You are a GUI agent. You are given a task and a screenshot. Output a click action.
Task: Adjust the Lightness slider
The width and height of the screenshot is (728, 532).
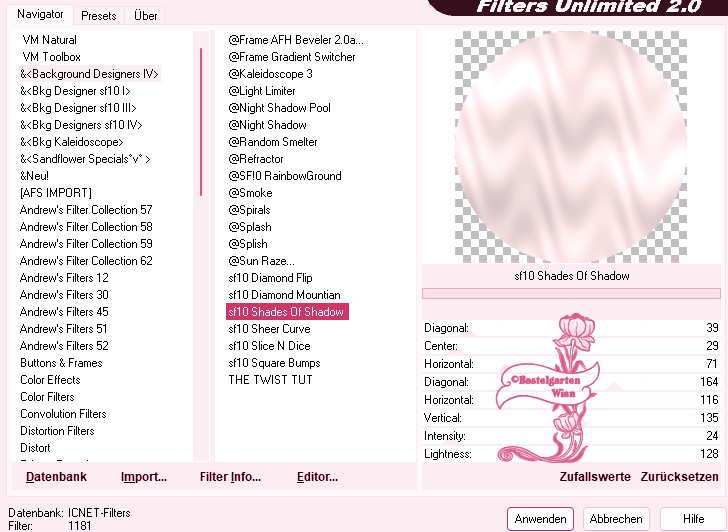(x=571, y=454)
